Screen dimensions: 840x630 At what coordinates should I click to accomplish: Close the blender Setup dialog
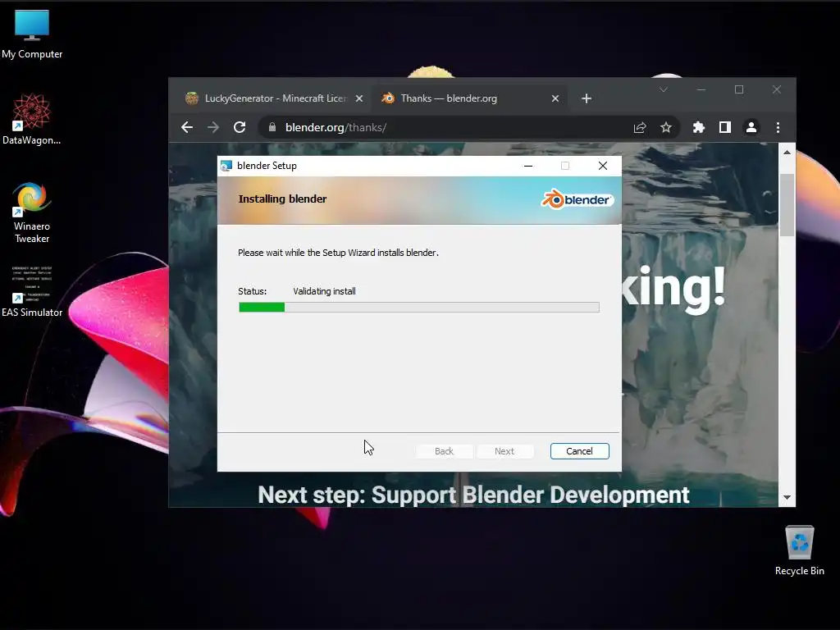603,166
